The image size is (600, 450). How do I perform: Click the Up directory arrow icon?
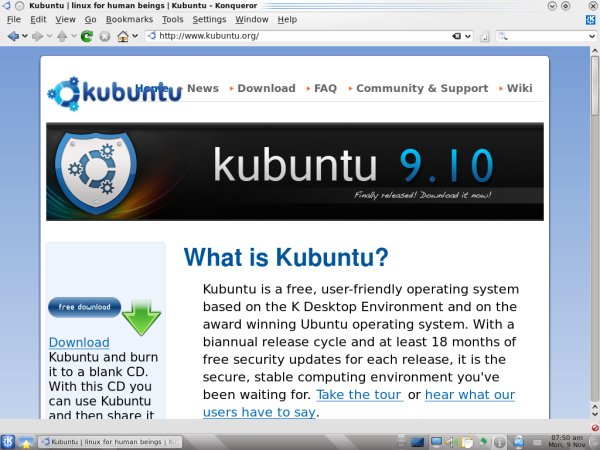62,36
